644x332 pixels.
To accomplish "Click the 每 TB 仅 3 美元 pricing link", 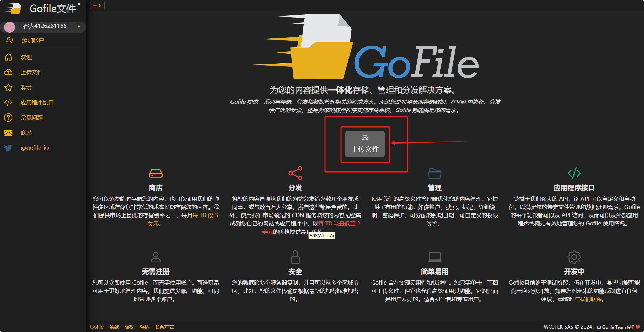I will click(205, 215).
